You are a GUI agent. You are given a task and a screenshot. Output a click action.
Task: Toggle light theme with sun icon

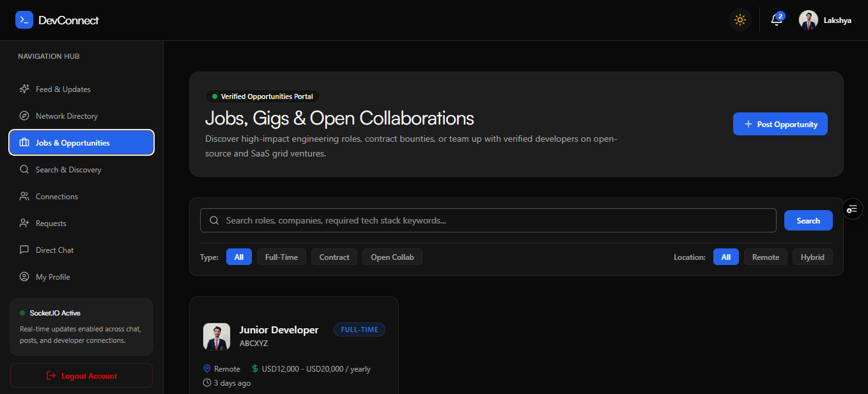tap(740, 20)
